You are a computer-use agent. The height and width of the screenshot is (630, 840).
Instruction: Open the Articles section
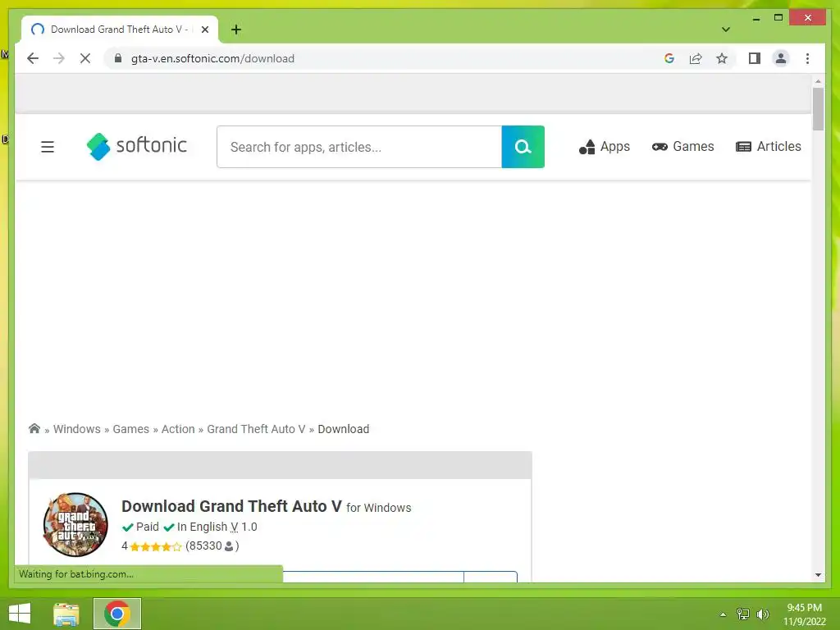(x=768, y=147)
